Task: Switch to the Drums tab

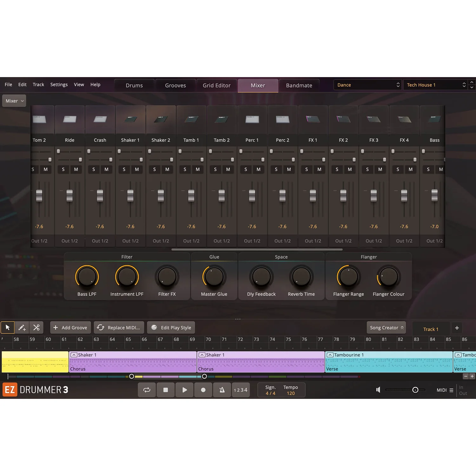Action: coord(134,85)
